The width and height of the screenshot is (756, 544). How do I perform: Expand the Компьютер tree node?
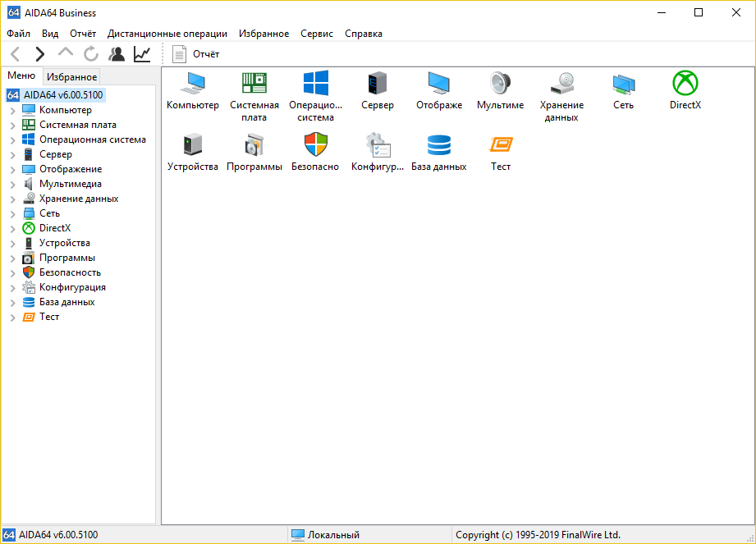click(13, 110)
